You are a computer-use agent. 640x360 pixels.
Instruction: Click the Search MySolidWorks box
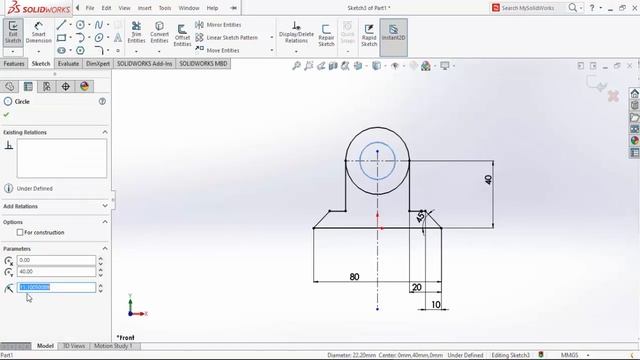(x=528, y=8)
